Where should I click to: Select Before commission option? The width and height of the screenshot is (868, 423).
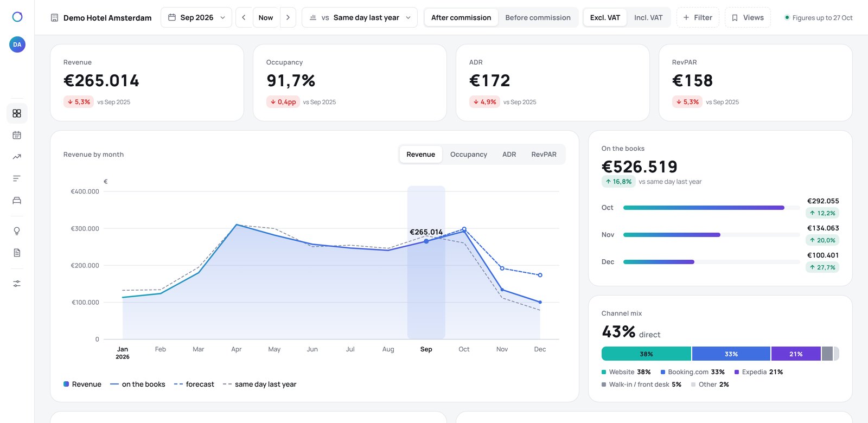538,17
